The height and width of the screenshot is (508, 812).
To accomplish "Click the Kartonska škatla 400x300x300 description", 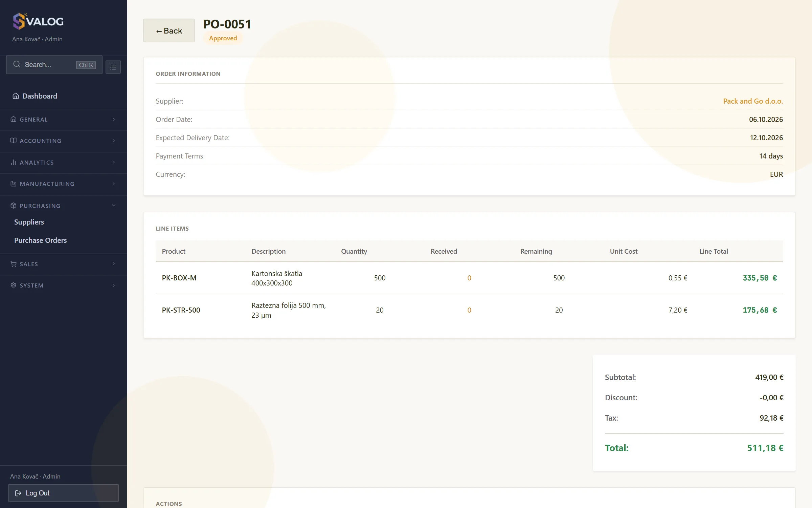I will (277, 278).
